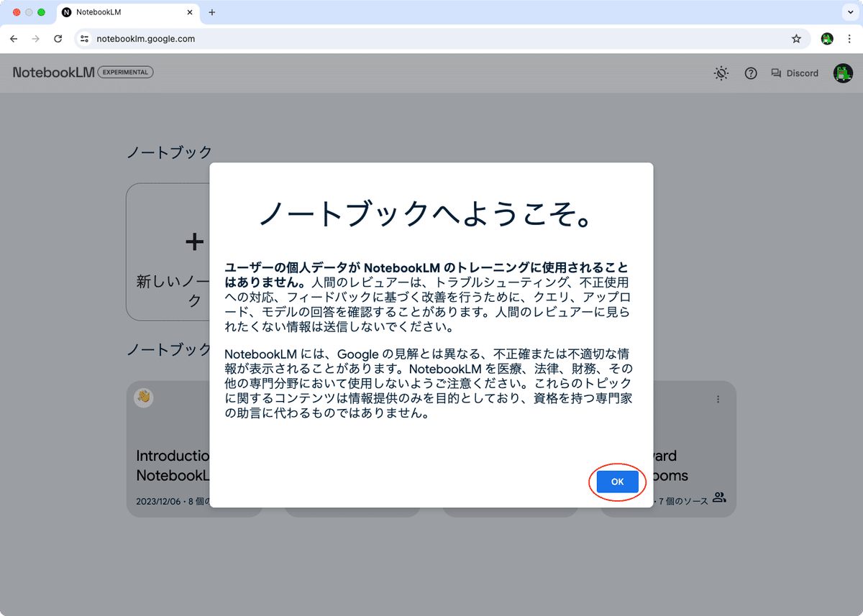The height and width of the screenshot is (616, 863).
Task: View site information icon in address bar
Action: [85, 39]
